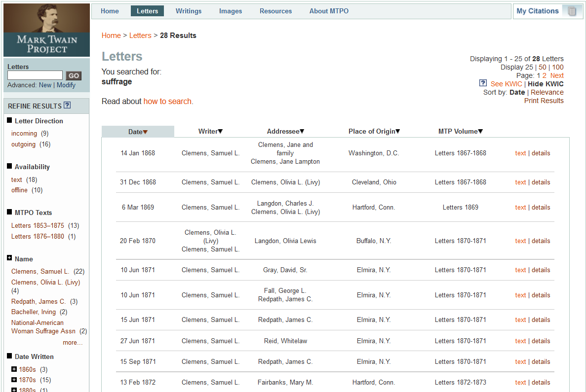Click Letters in the breadcrumb
The image size is (586, 392).
click(x=140, y=36)
